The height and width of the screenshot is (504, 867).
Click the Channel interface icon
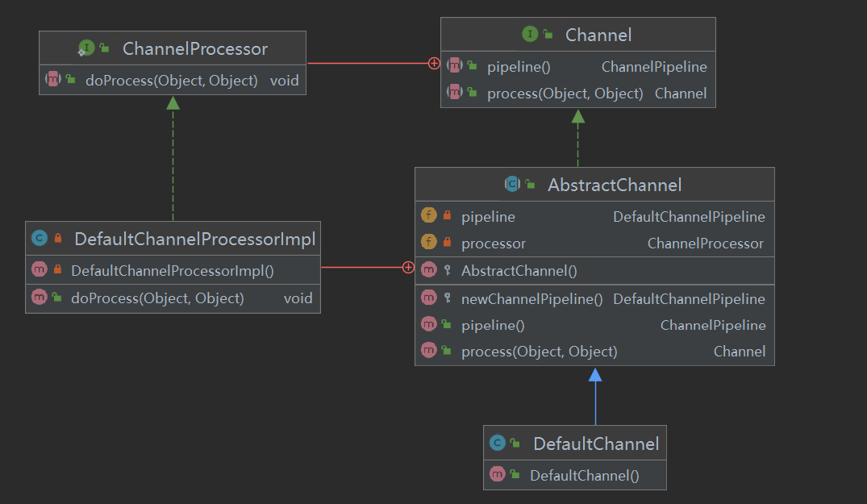pyautogui.click(x=530, y=34)
